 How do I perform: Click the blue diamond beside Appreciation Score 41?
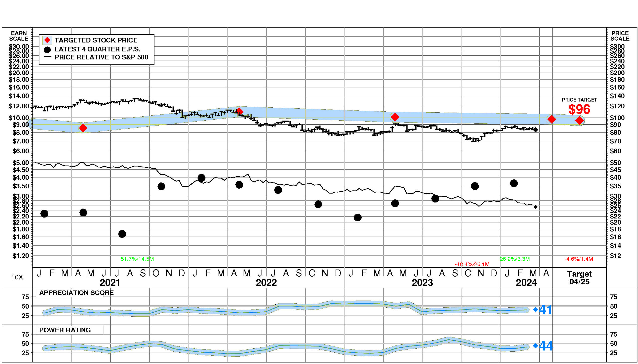click(535, 309)
